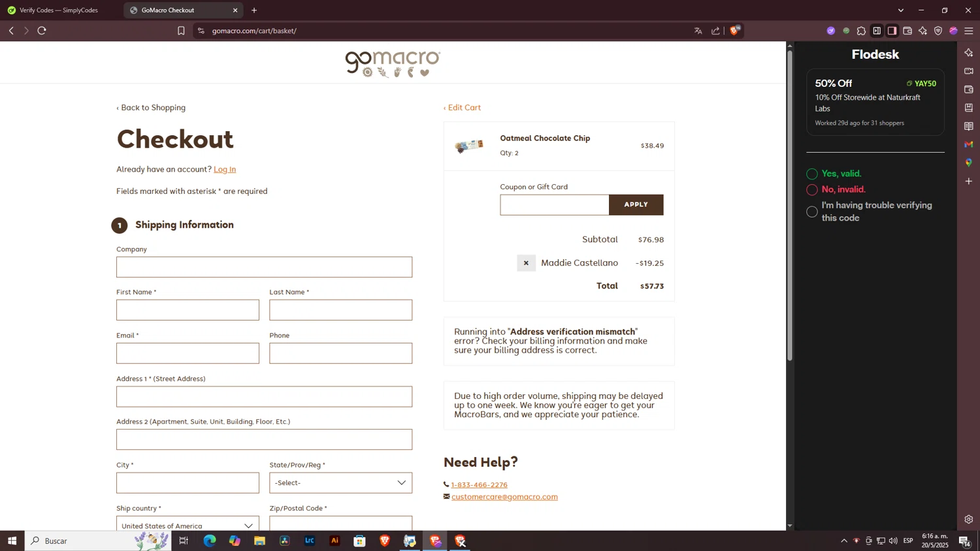Click the Oatmeal Chocolate Chip product thumbnail

coord(469,146)
